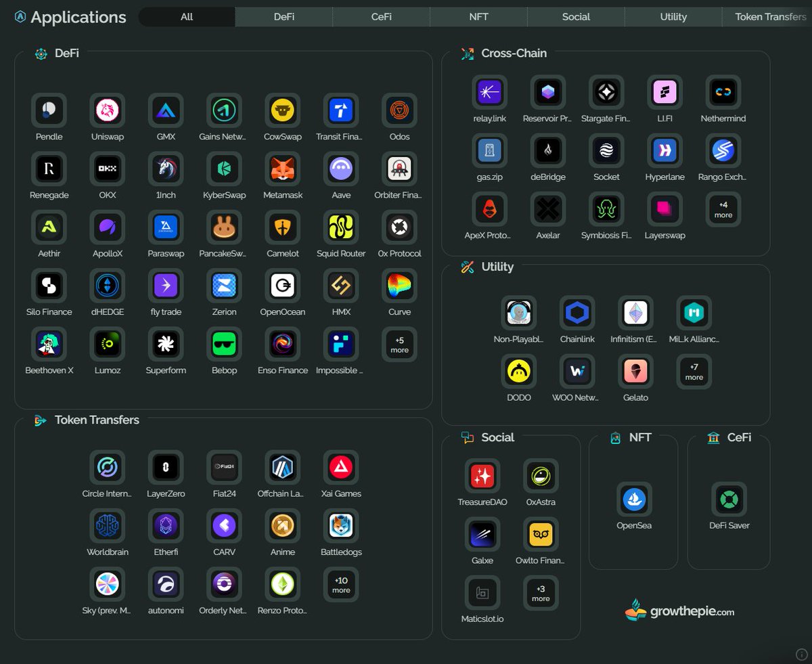
Task: Click the GMX app icon
Action: 166,110
